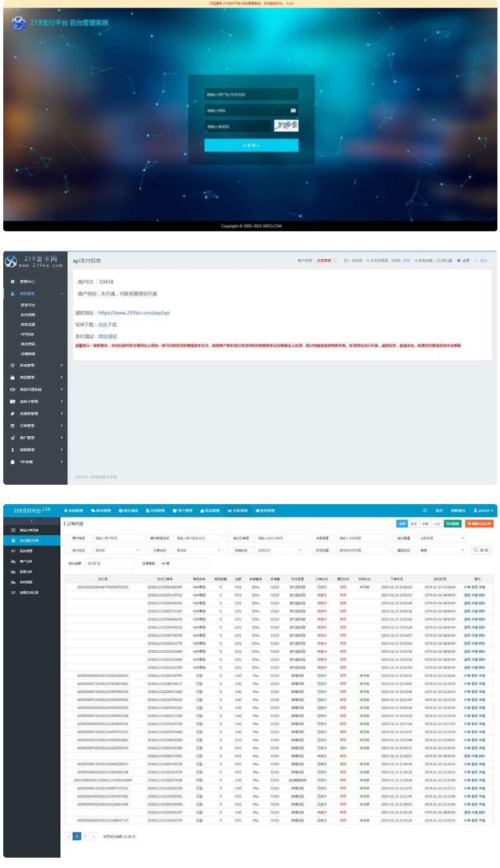The width and height of the screenshot is (500, 868).
Task: Click the username input field on login form
Action: coord(251,95)
